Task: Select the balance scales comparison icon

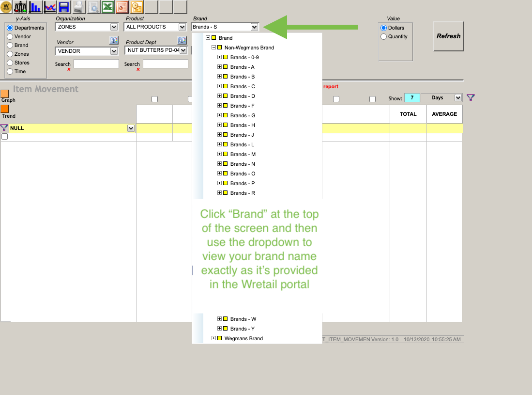Action: pos(20,7)
